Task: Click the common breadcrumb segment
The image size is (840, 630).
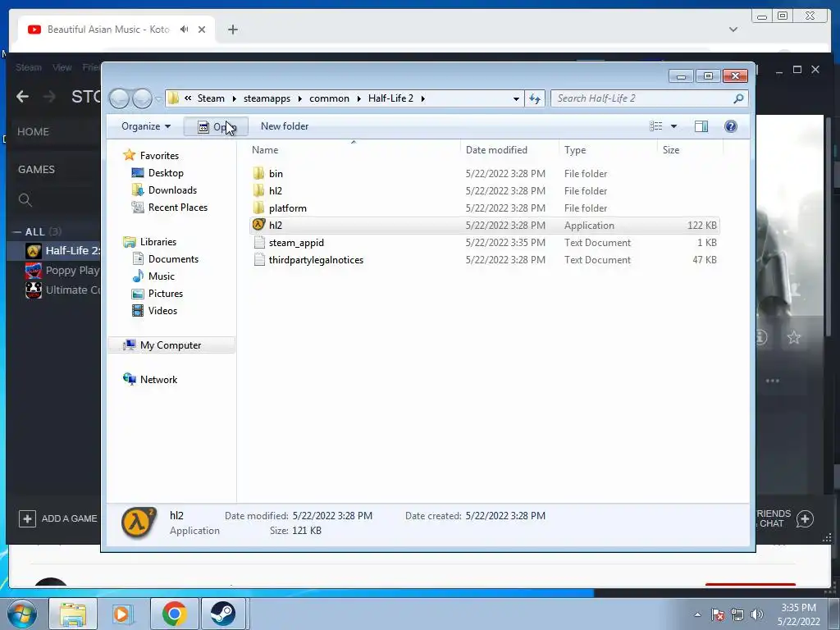Action: point(329,98)
